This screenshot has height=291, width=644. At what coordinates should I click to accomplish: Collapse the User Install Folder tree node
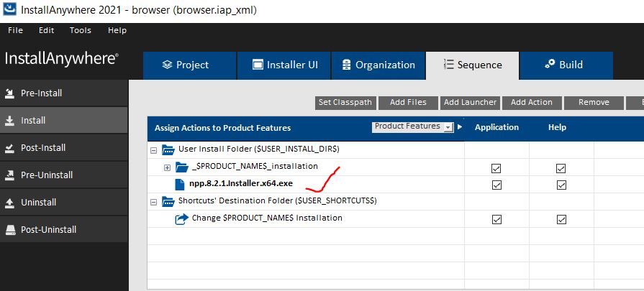pos(153,150)
